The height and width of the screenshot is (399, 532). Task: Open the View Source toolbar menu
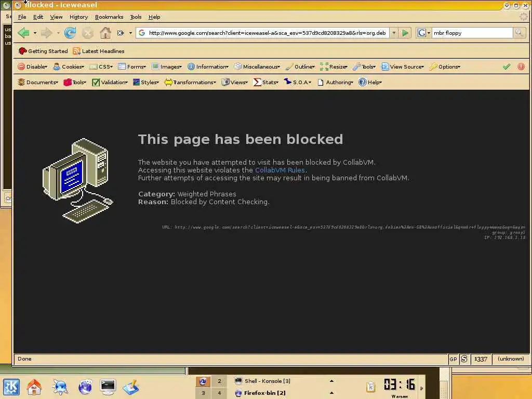tap(403, 67)
